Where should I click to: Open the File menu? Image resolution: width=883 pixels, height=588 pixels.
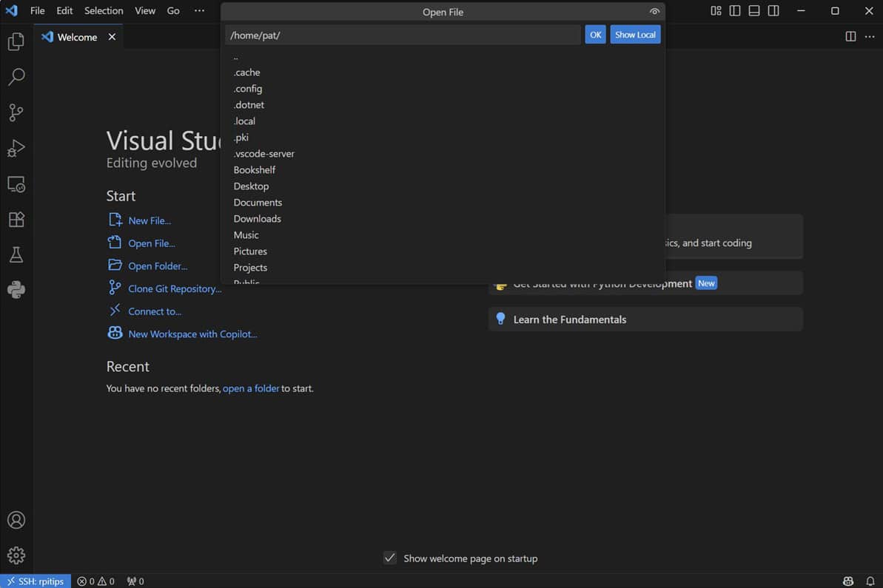click(37, 10)
